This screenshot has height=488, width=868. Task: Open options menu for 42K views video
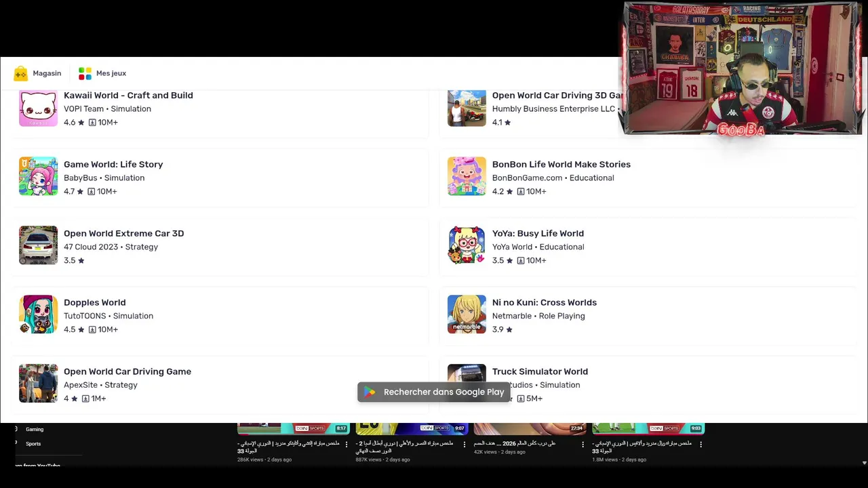(583, 445)
